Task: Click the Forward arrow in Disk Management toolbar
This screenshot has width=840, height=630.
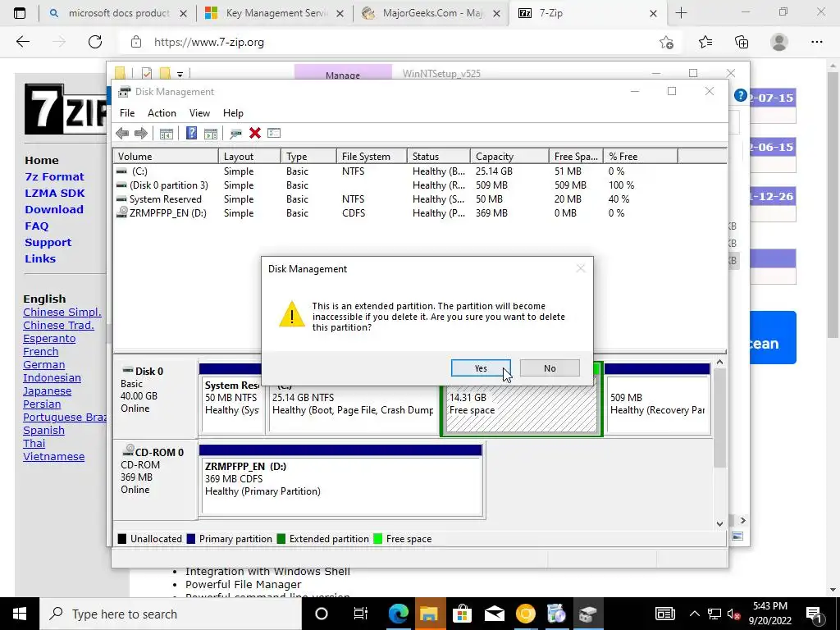Action: click(141, 134)
